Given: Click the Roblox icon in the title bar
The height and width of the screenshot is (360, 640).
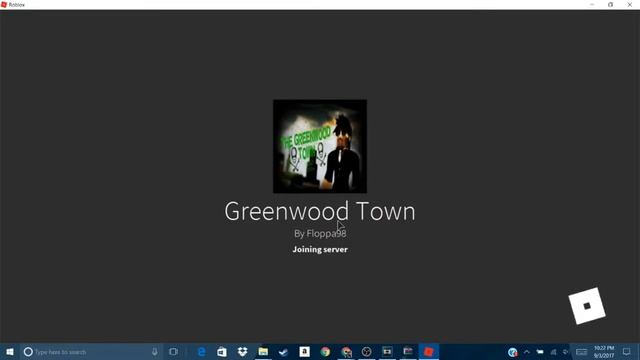Looking at the screenshot, I should tap(4, 4).
